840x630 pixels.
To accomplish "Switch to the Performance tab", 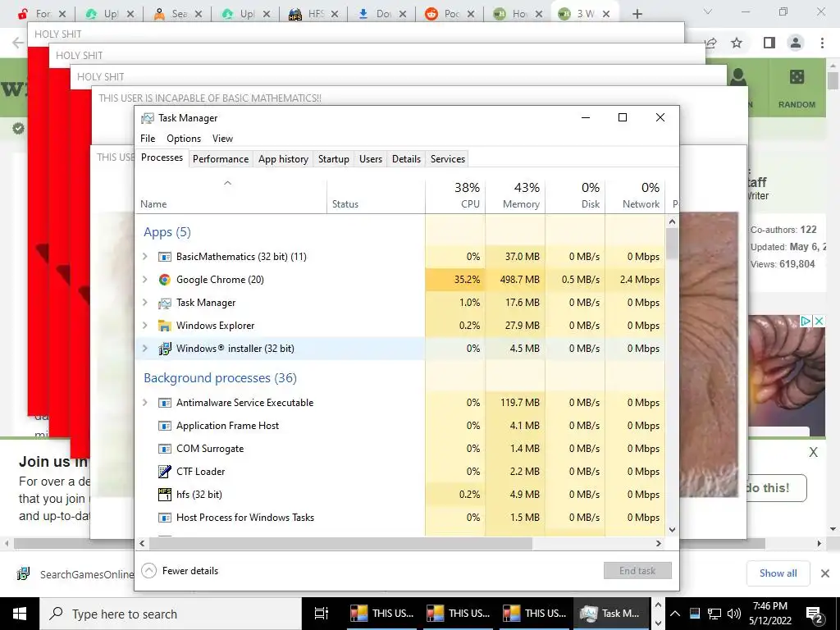I will tap(221, 159).
